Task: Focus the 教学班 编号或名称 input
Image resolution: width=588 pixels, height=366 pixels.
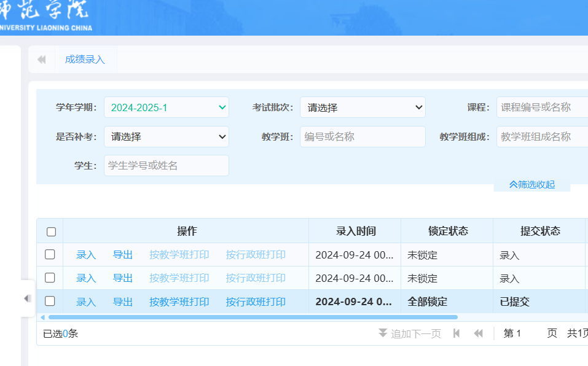Action: coord(363,137)
